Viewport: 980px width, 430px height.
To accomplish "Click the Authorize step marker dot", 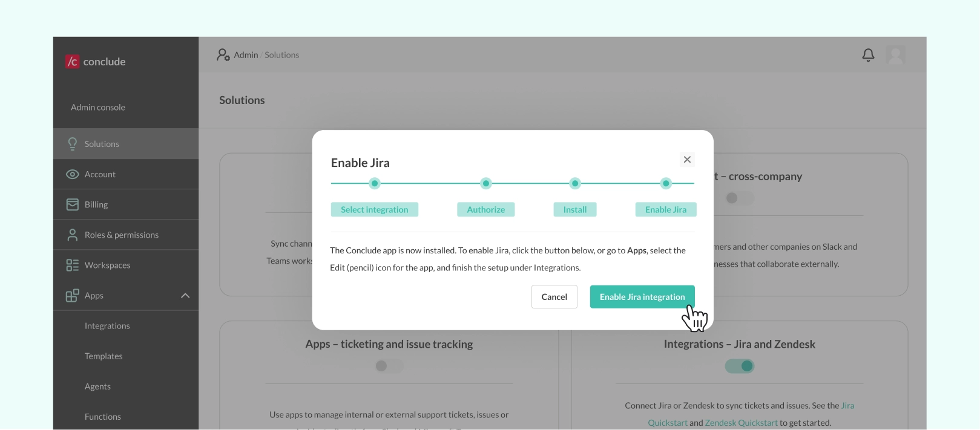I will pos(486,183).
